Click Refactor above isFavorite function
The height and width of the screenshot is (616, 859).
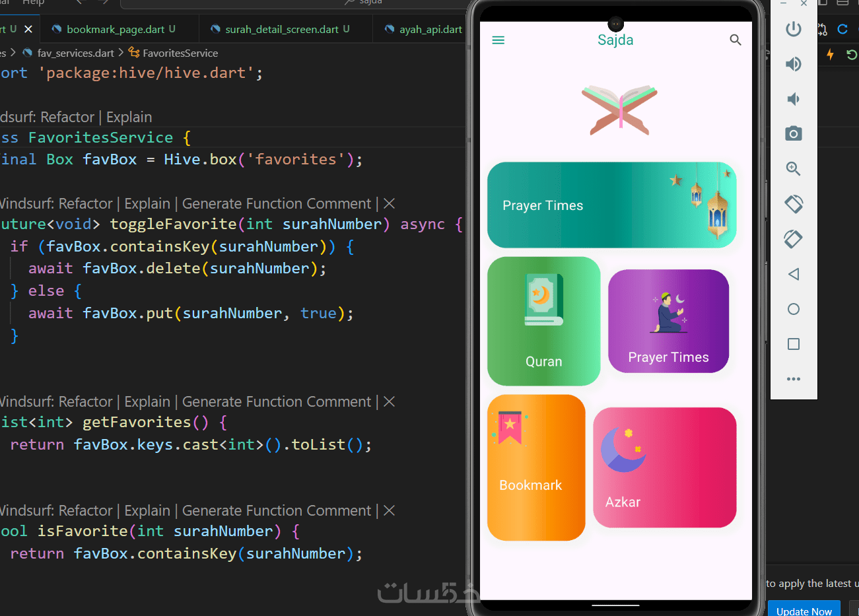(x=85, y=510)
